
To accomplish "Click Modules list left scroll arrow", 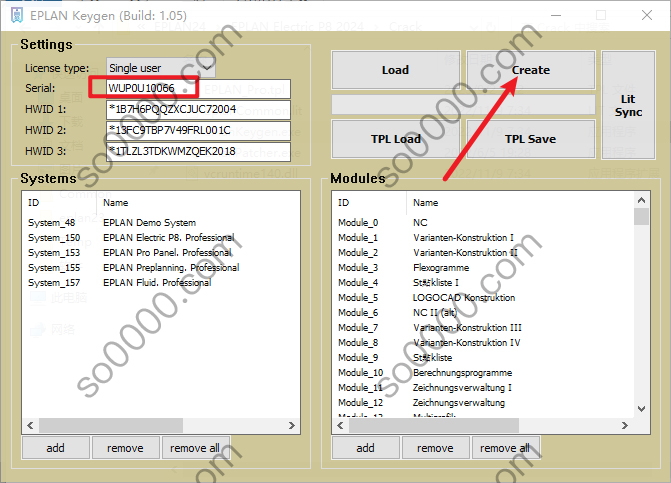I will pos(340,425).
